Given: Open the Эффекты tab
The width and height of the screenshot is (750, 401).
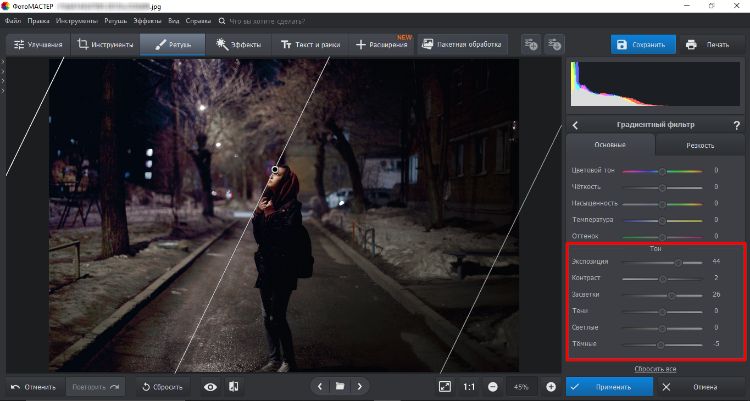Looking at the screenshot, I should tap(238, 45).
